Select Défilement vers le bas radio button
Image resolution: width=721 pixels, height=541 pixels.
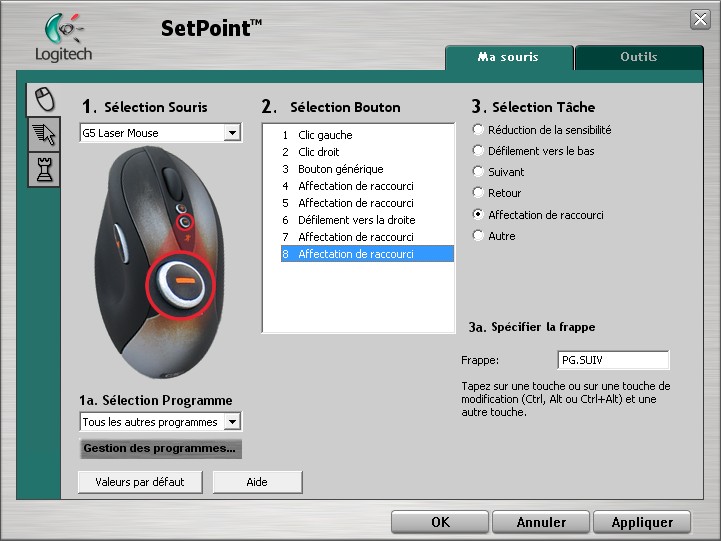click(x=478, y=151)
